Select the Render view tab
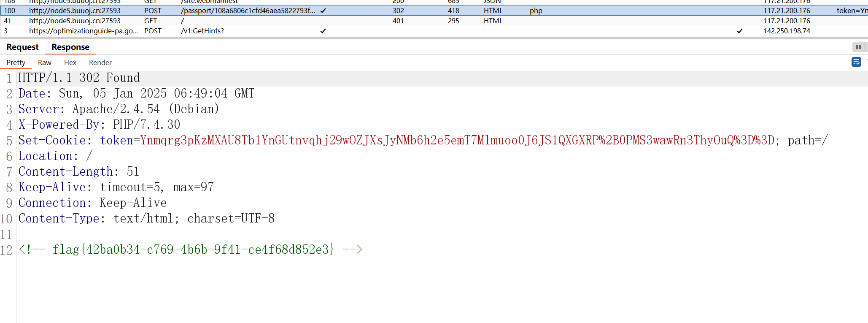Image resolution: width=868 pixels, height=323 pixels. (100, 62)
